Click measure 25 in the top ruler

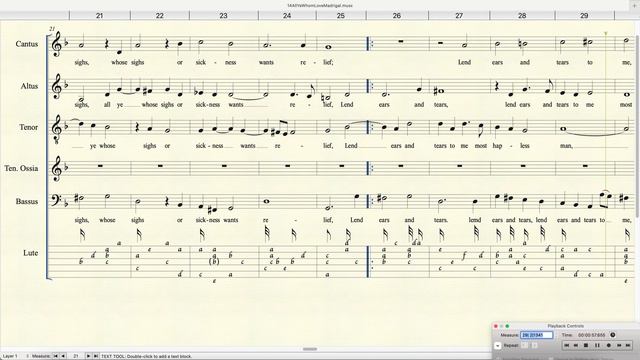341,16
